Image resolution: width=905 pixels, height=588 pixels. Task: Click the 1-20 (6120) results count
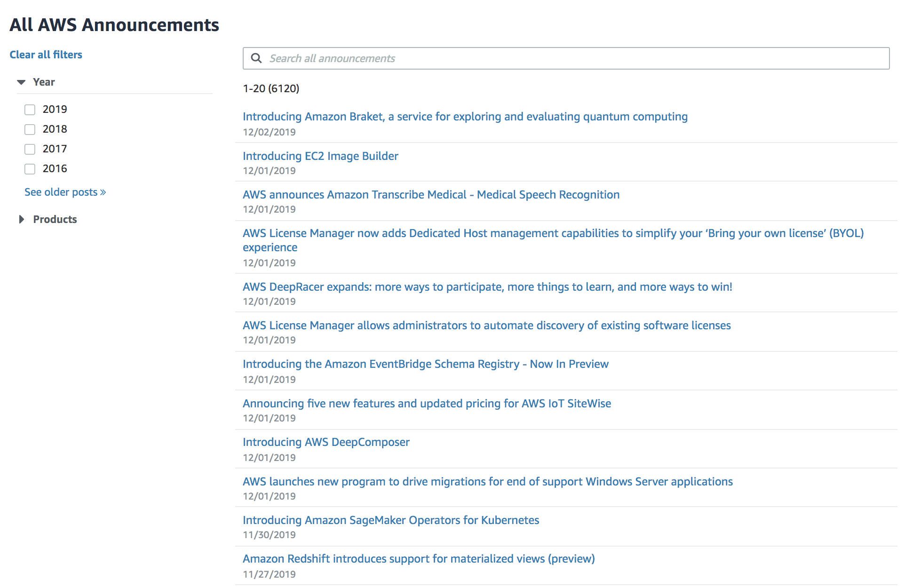[271, 88]
